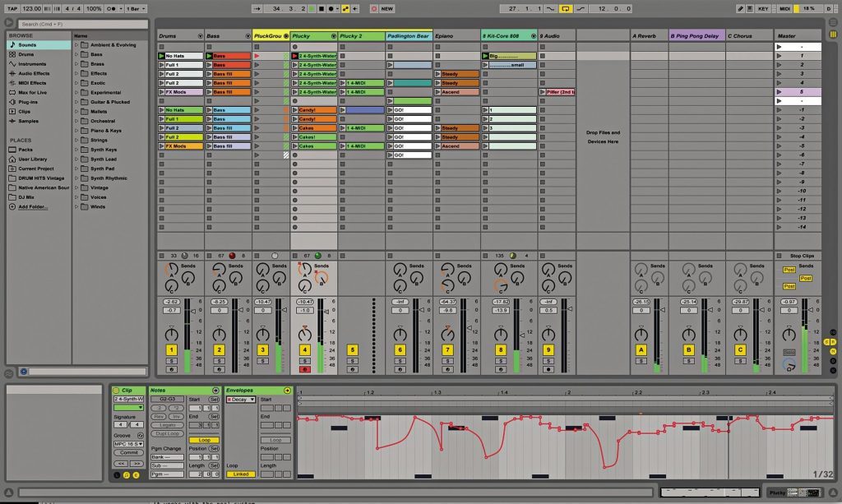Unfold the PluckGrou group track
842x504 pixels.
pos(285,36)
